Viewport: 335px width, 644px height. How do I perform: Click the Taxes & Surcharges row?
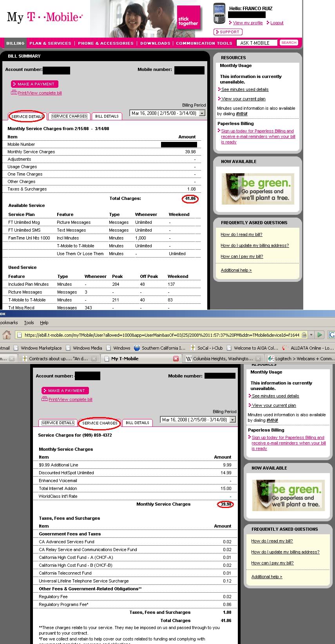click(102, 189)
